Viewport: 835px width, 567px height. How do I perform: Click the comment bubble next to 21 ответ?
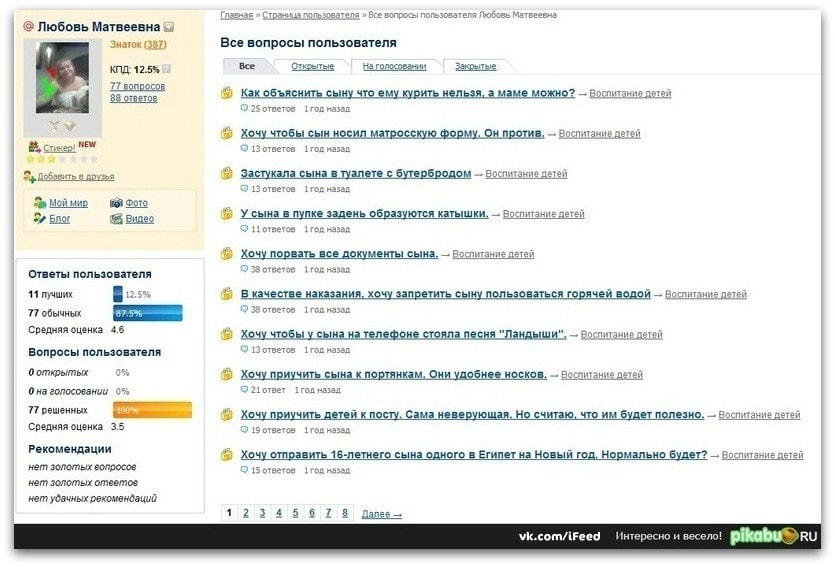[244, 389]
